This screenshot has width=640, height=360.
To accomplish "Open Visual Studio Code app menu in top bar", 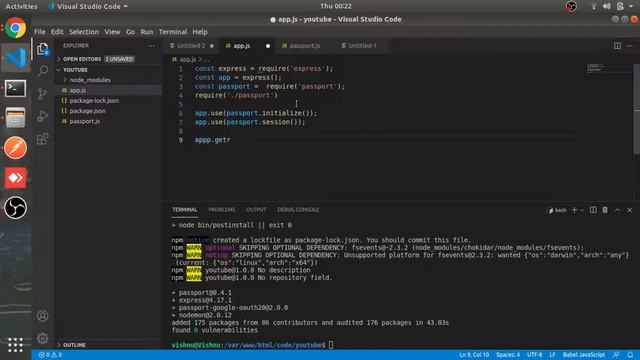I will [88, 6].
